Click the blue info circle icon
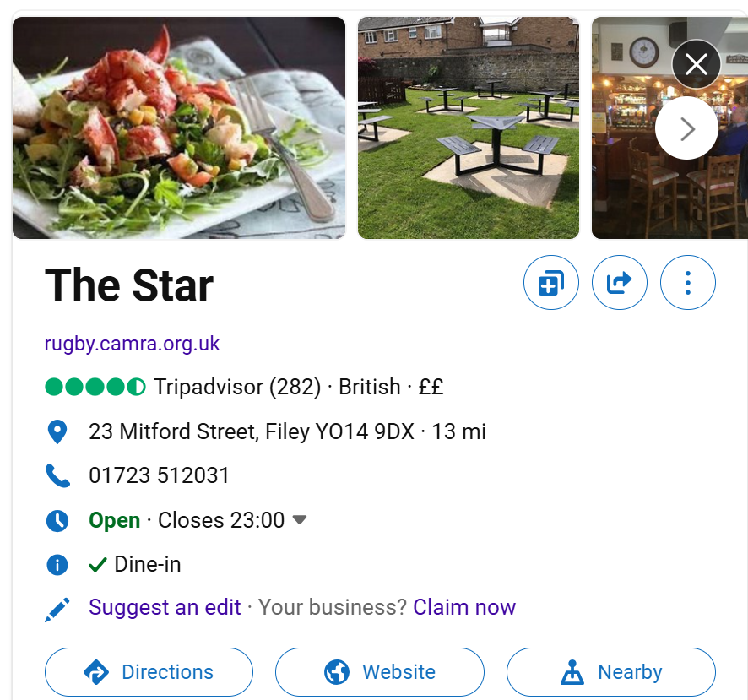 (x=57, y=565)
